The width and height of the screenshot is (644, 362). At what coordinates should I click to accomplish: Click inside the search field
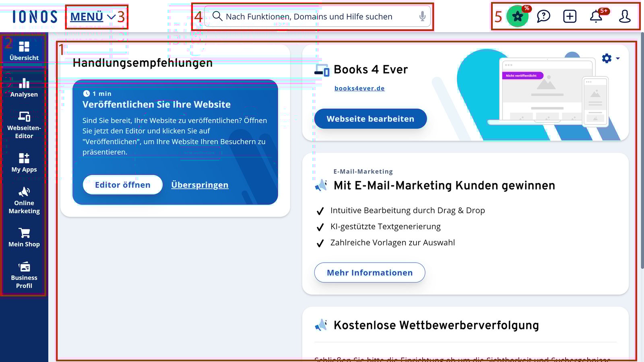(314, 16)
